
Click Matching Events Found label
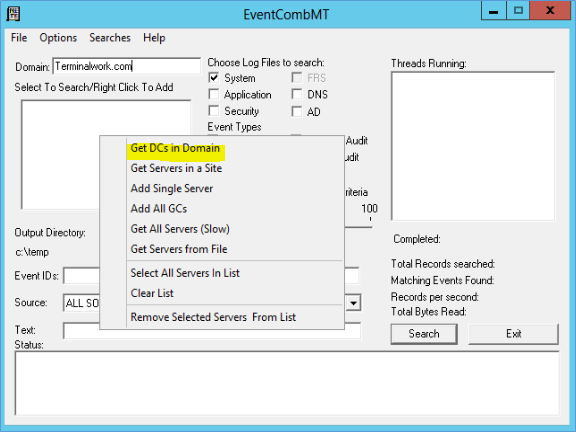442,281
